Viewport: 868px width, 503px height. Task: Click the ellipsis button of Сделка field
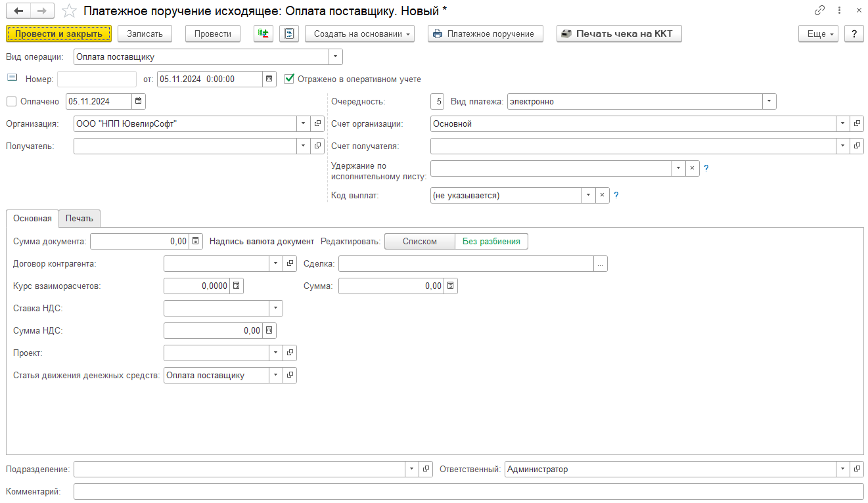601,263
